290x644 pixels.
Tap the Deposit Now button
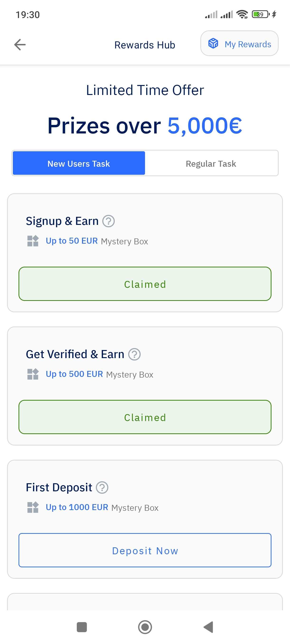tap(145, 550)
